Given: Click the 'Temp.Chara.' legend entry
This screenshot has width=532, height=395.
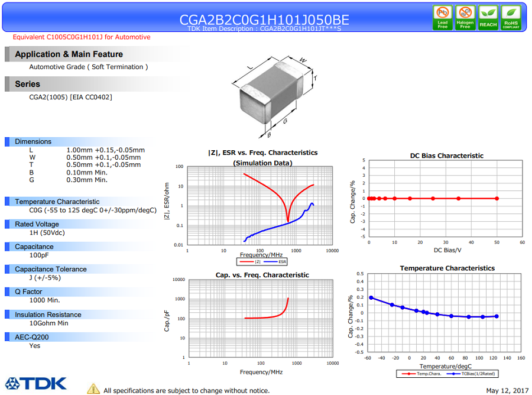Looking at the screenshot, I should tap(421, 374).
